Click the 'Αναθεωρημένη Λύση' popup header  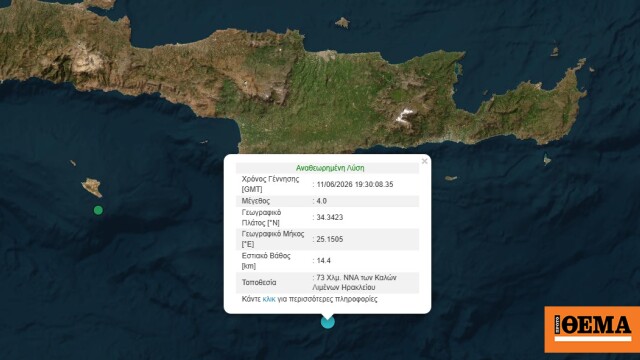(330, 168)
